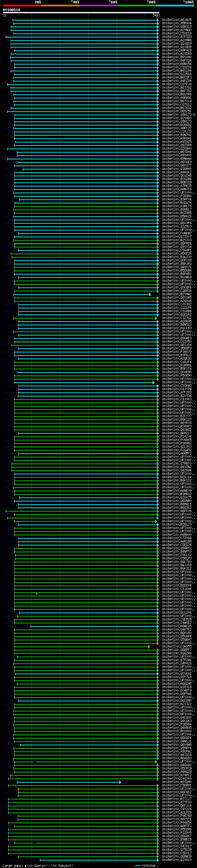This screenshot has height=868, width=197.
Task: Click the UniRef100_B9SVH0 label
Action: click(x=177, y=57)
